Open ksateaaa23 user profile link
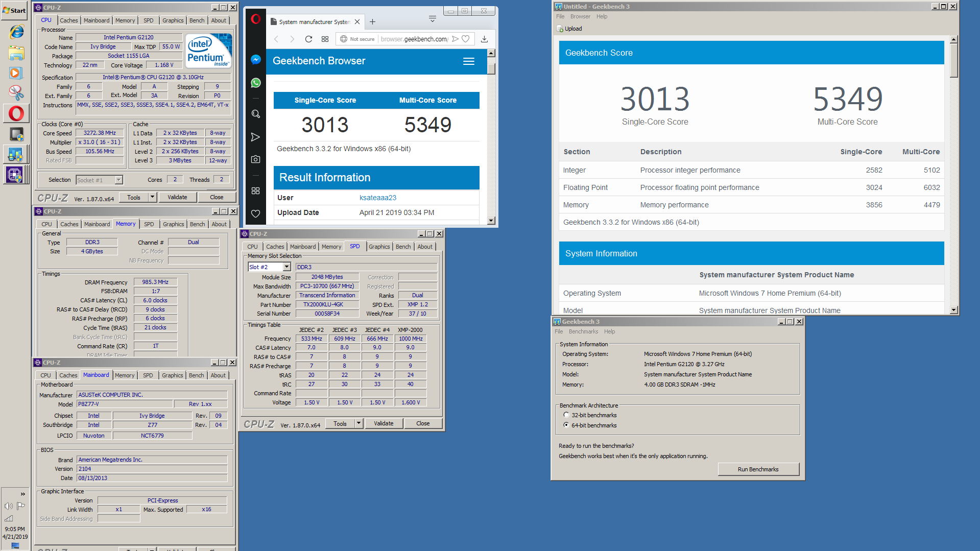The height and width of the screenshot is (551, 980). 378,198
